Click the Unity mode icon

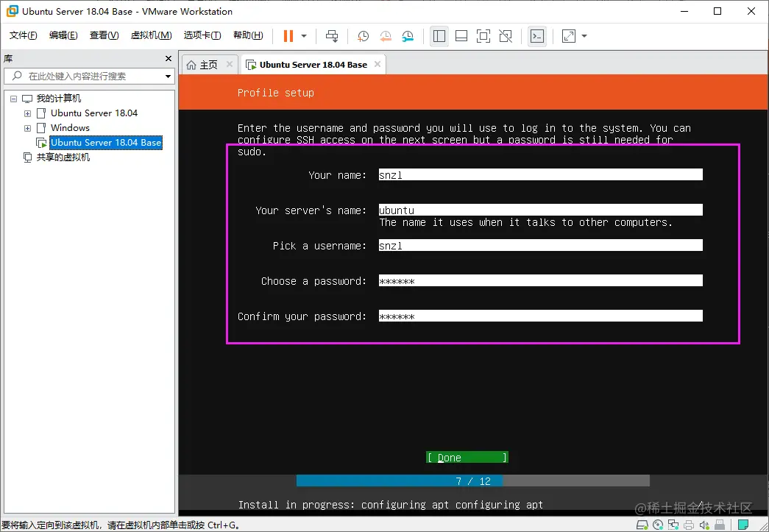click(x=505, y=36)
